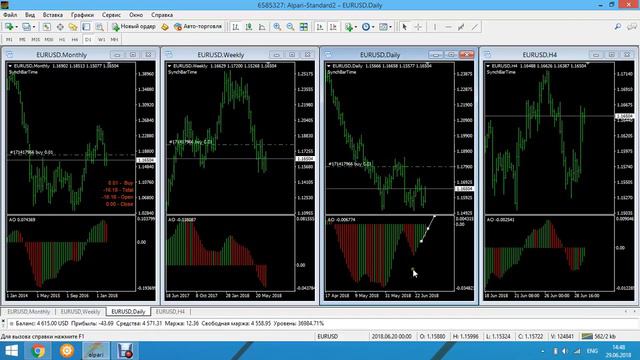Toggle the Market Watch window icon
The width and height of the screenshot is (640, 360).
coord(47,27)
